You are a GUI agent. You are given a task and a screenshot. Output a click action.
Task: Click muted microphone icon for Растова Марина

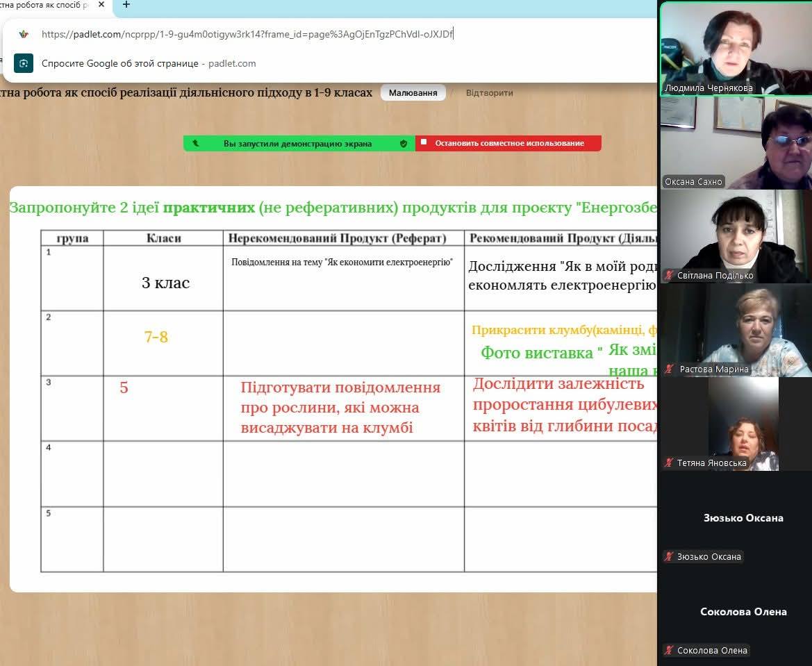coord(669,369)
